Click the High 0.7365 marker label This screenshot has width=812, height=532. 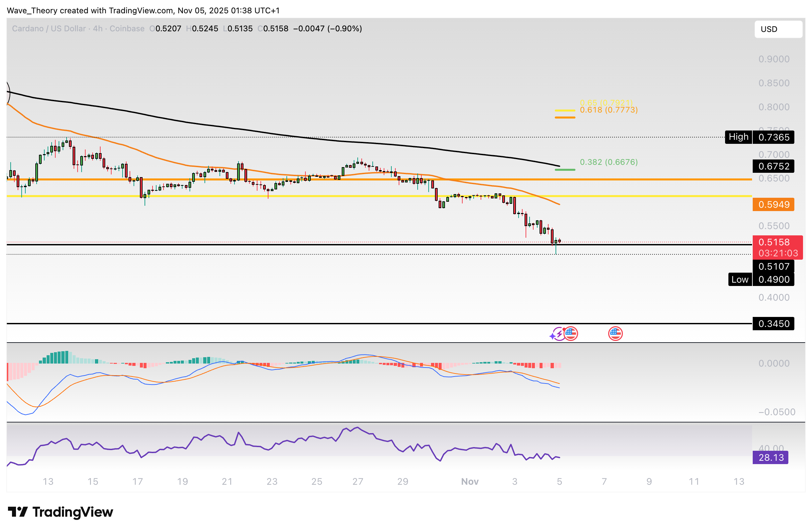pyautogui.click(x=738, y=137)
